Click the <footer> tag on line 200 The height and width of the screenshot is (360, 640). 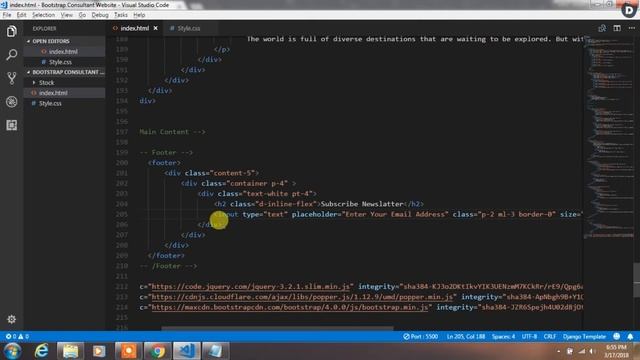(x=164, y=163)
